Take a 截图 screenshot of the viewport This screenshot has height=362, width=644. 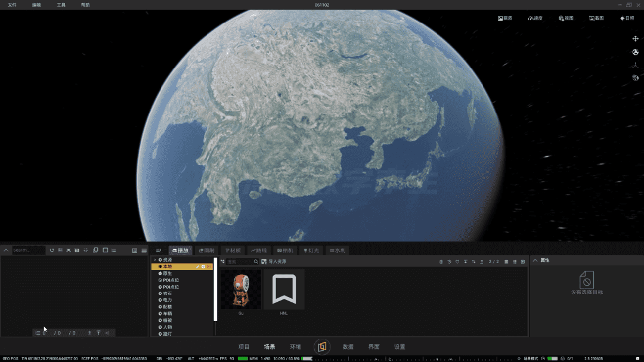pyautogui.click(x=596, y=18)
